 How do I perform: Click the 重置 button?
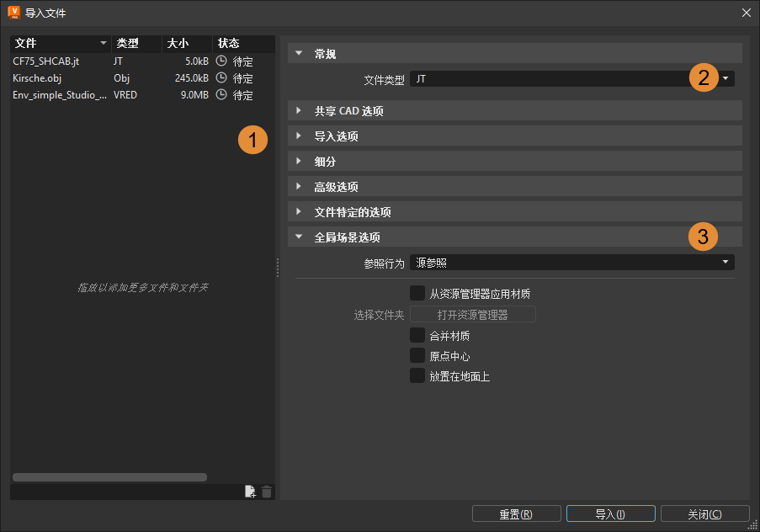pyautogui.click(x=516, y=513)
